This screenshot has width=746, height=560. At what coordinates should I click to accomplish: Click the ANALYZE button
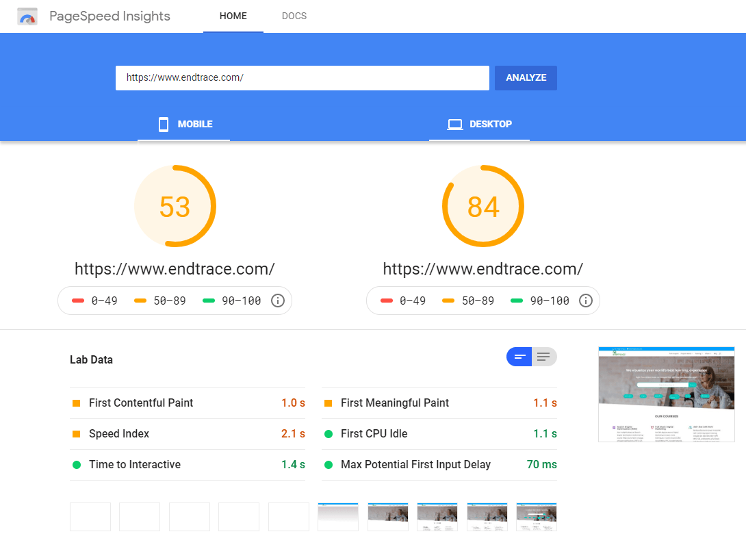point(526,77)
